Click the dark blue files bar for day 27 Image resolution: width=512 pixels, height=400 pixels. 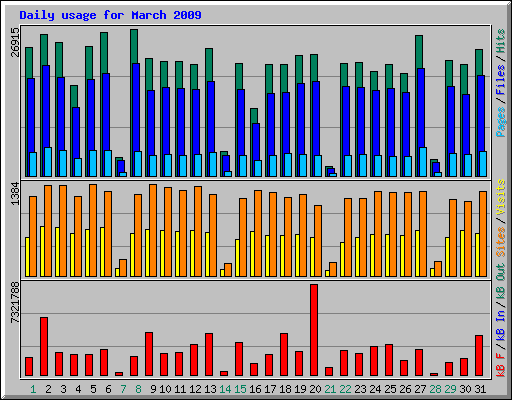[421, 108]
